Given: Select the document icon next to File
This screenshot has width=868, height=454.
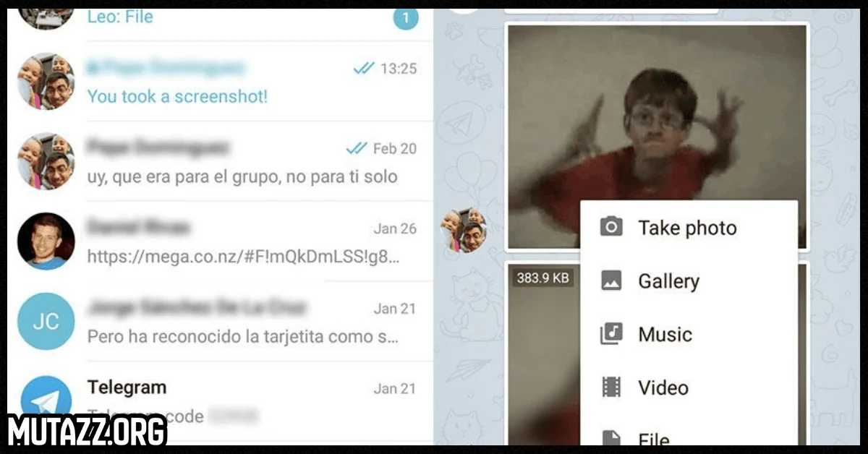Looking at the screenshot, I should (611, 437).
